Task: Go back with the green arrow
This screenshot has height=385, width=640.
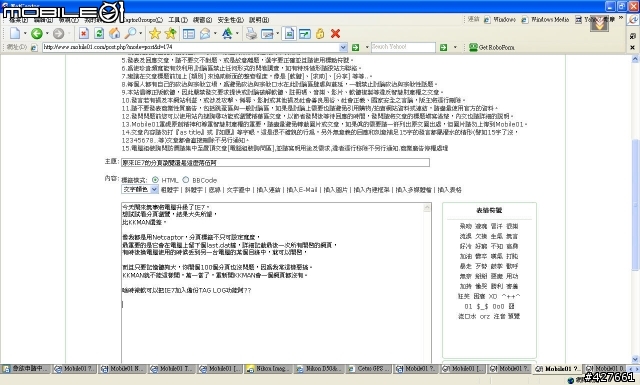Action: pos(37,33)
